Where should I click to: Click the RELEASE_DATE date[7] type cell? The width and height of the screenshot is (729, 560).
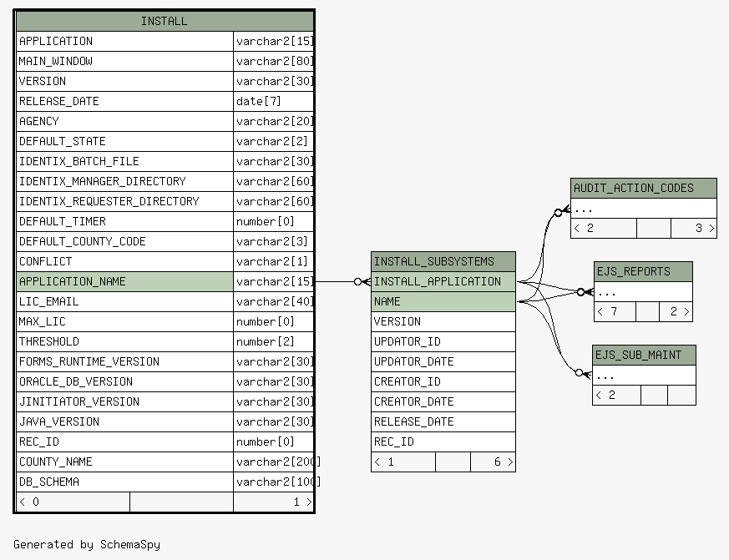(x=273, y=101)
